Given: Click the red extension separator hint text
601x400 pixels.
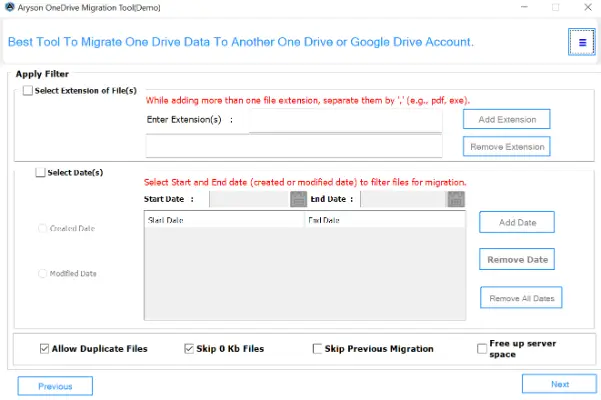Looking at the screenshot, I should click(308, 101).
